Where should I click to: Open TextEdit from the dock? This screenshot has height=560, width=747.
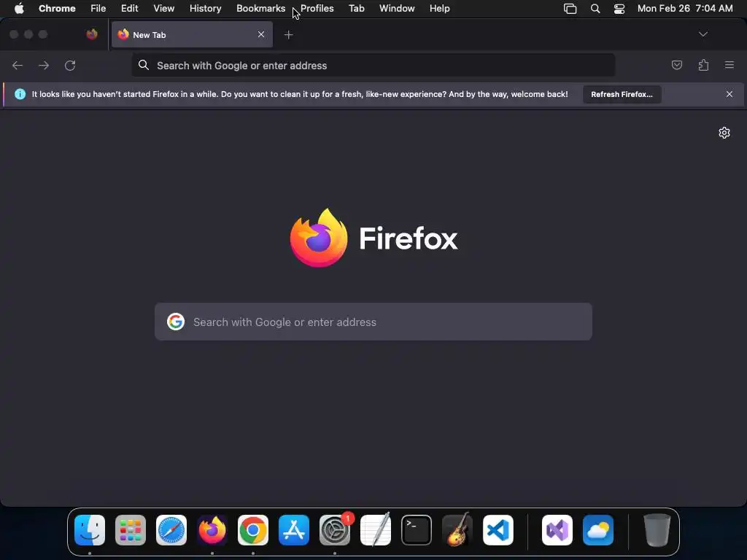(x=376, y=529)
